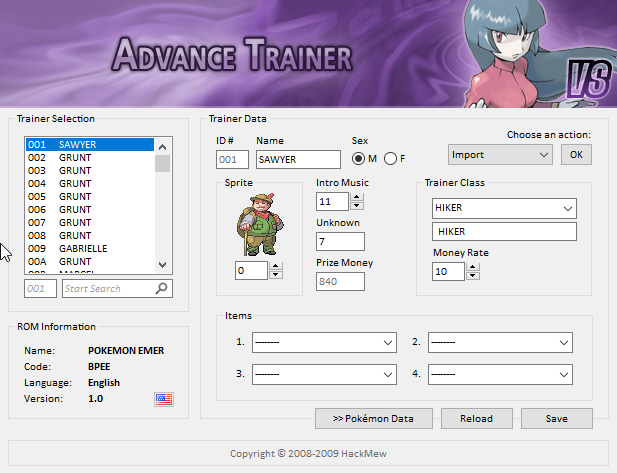Select trainer 008 GRUNT in list

pos(90,235)
